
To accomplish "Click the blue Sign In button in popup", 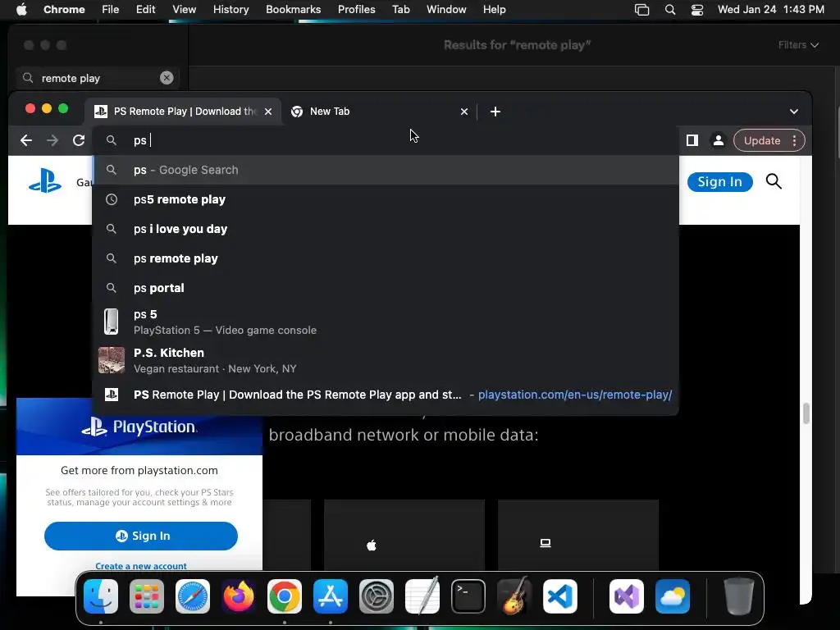I will [x=141, y=536].
